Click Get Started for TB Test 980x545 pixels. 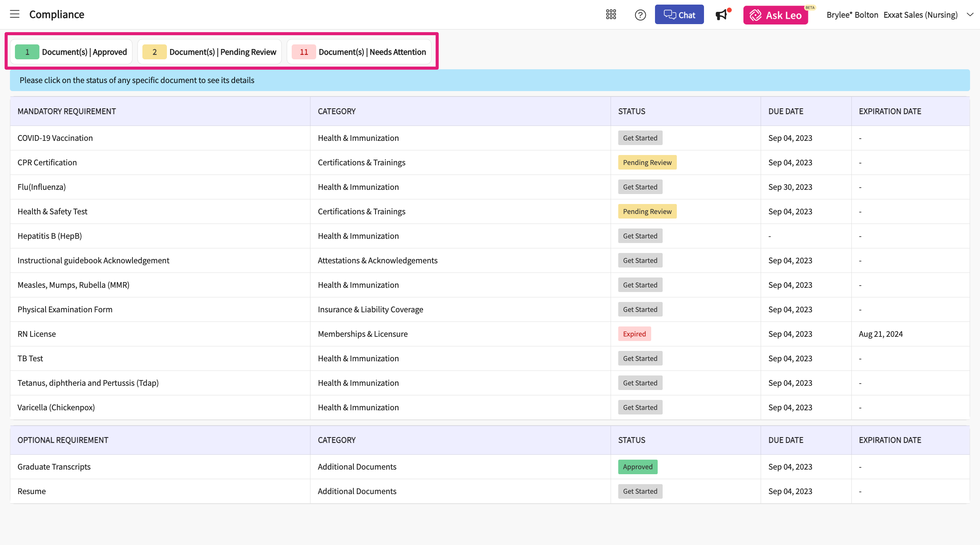[x=640, y=359]
